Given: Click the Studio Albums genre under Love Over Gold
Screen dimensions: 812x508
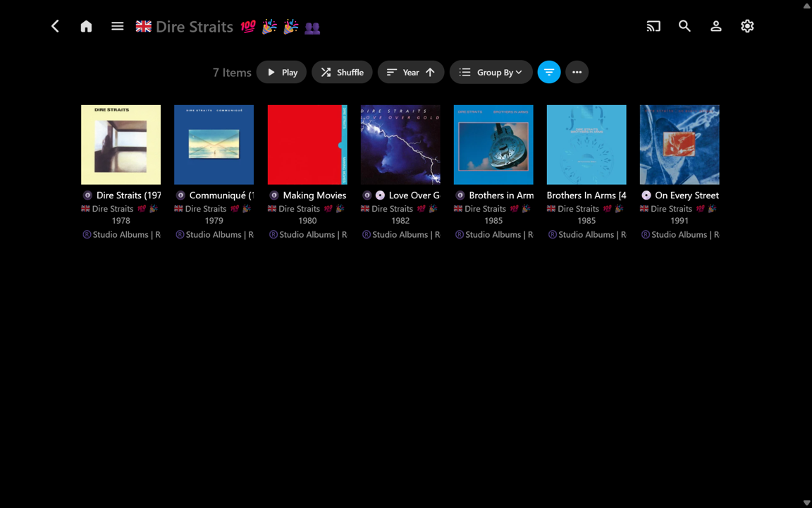Looking at the screenshot, I should tap(400, 235).
